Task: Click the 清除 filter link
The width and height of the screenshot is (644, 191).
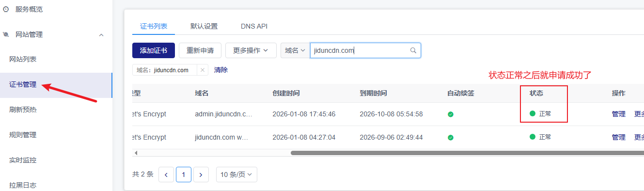Action: [221, 70]
